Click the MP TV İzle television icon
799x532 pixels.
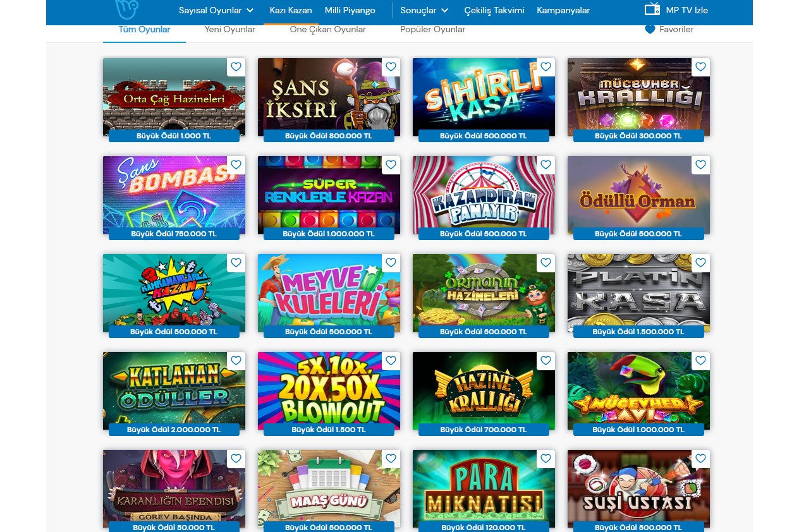point(652,9)
